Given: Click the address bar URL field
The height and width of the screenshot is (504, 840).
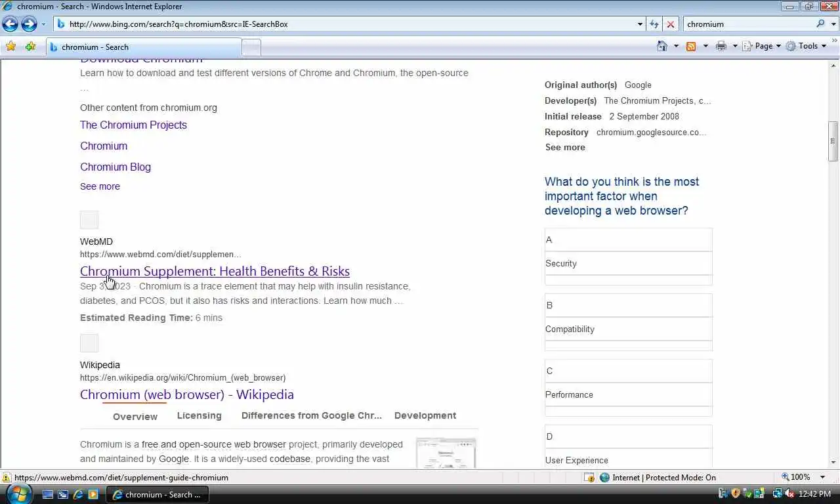Looking at the screenshot, I should coord(345,24).
